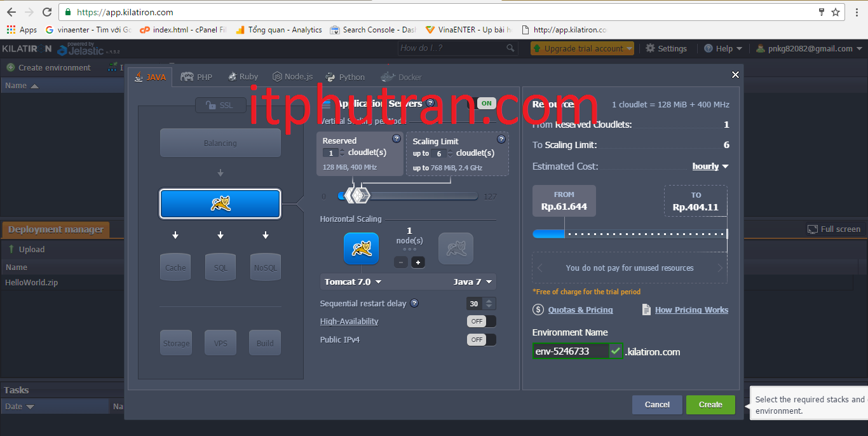The height and width of the screenshot is (436, 868).
Task: Click the Cancel button
Action: click(x=657, y=405)
